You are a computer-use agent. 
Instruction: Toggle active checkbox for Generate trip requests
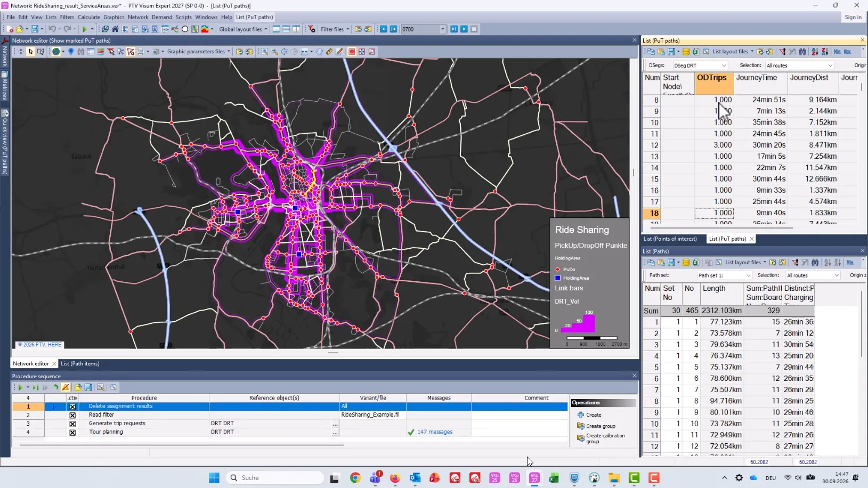tap(72, 424)
